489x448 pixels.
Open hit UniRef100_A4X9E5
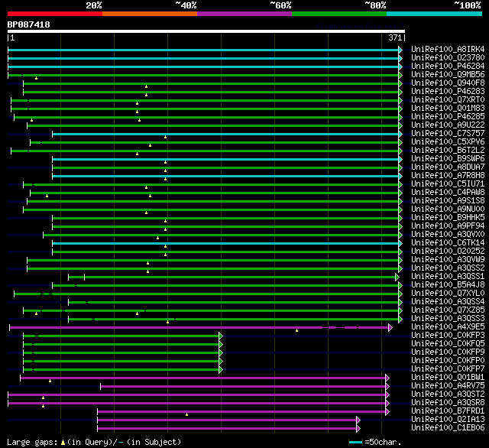pyautogui.click(x=448, y=327)
